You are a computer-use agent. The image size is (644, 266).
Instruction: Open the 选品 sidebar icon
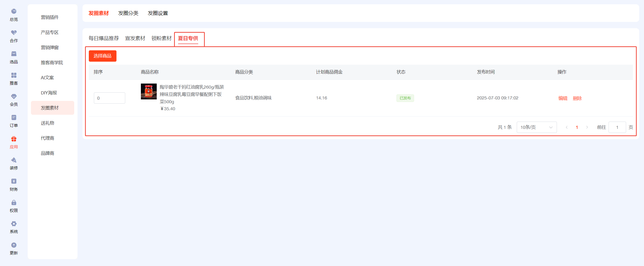14,54
